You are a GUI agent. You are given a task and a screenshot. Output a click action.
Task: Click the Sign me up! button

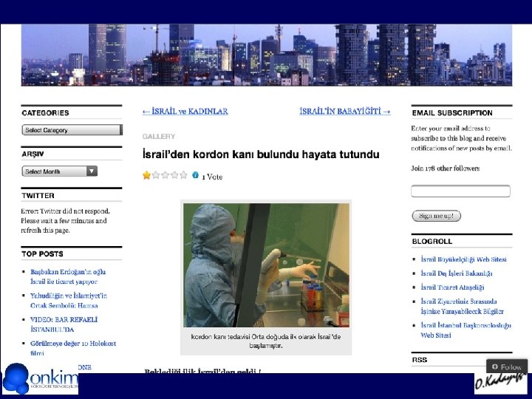(x=437, y=216)
